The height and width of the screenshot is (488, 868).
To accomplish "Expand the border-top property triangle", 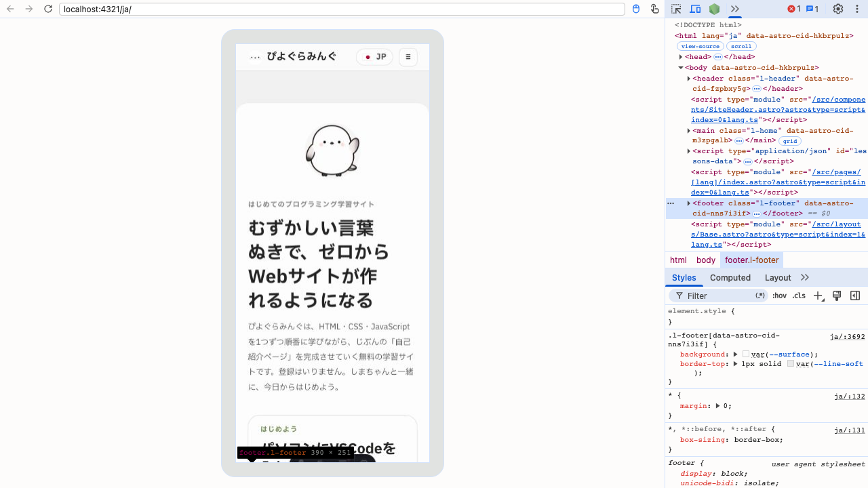I will click(x=735, y=364).
